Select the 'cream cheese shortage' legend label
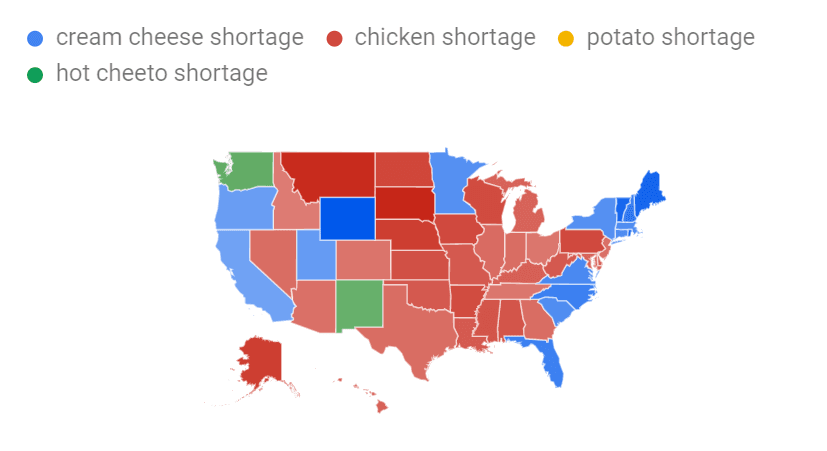 pyautogui.click(x=180, y=37)
